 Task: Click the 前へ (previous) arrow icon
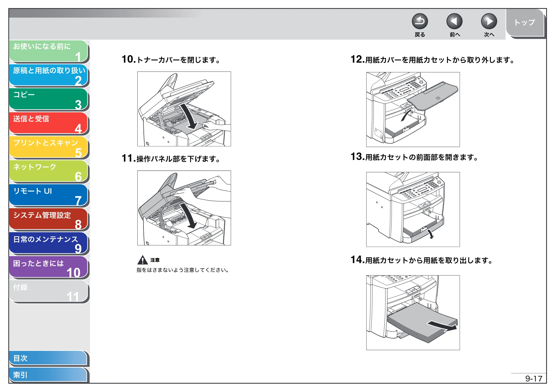click(x=454, y=21)
